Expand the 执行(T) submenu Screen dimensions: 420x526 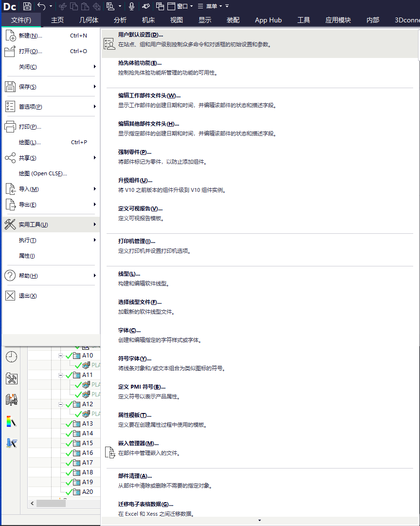click(51, 240)
